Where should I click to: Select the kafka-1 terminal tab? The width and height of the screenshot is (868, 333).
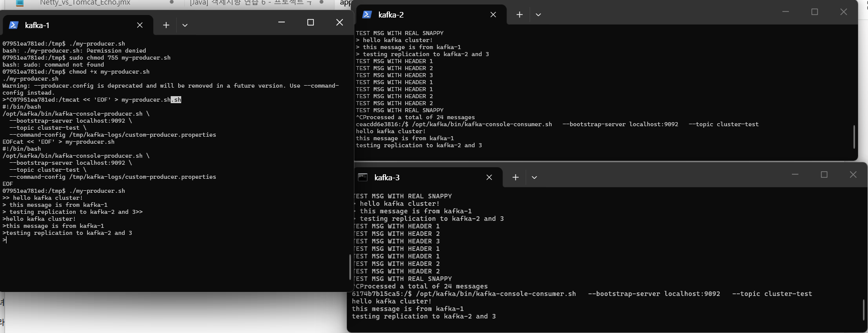pyautogui.click(x=78, y=25)
